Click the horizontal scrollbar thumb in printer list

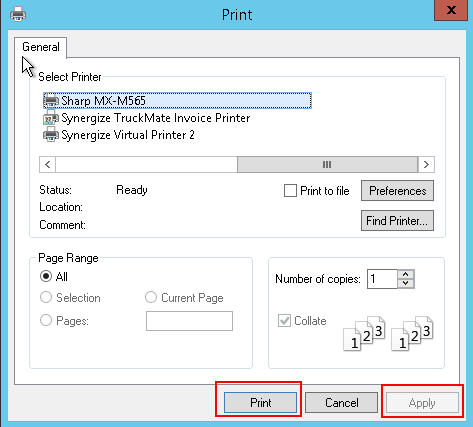point(327,164)
